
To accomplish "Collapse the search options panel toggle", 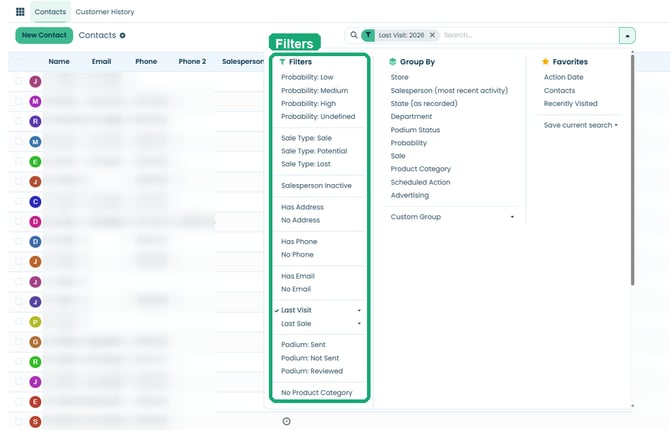I will point(627,35).
